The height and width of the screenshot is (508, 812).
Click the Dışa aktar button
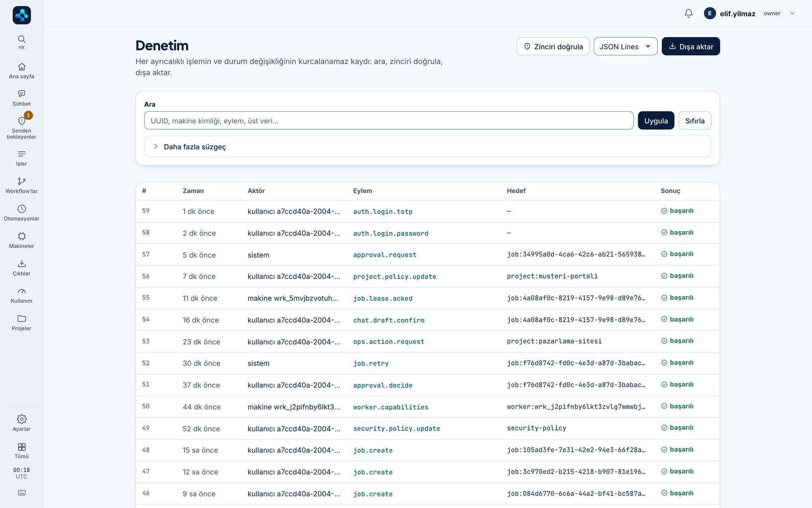click(x=691, y=46)
